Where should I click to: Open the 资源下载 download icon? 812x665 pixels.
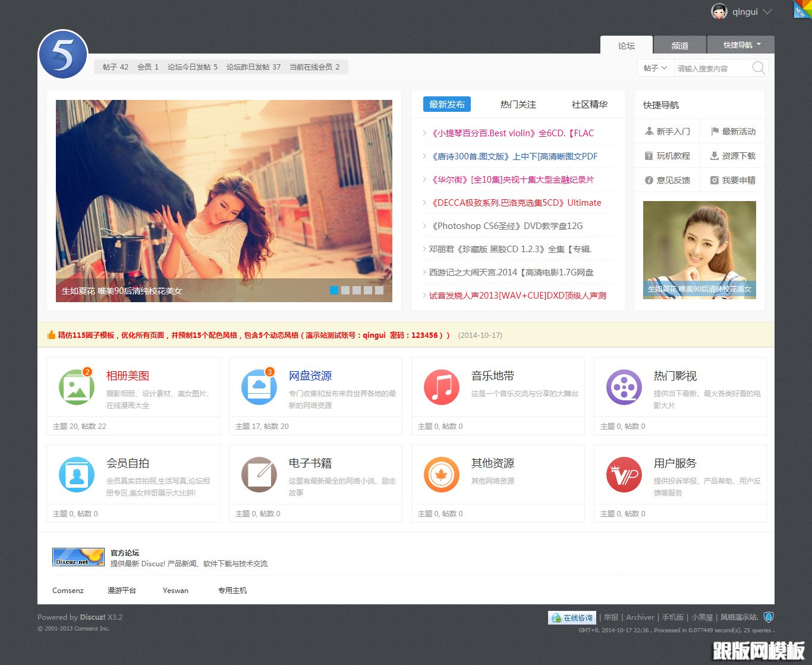(715, 155)
